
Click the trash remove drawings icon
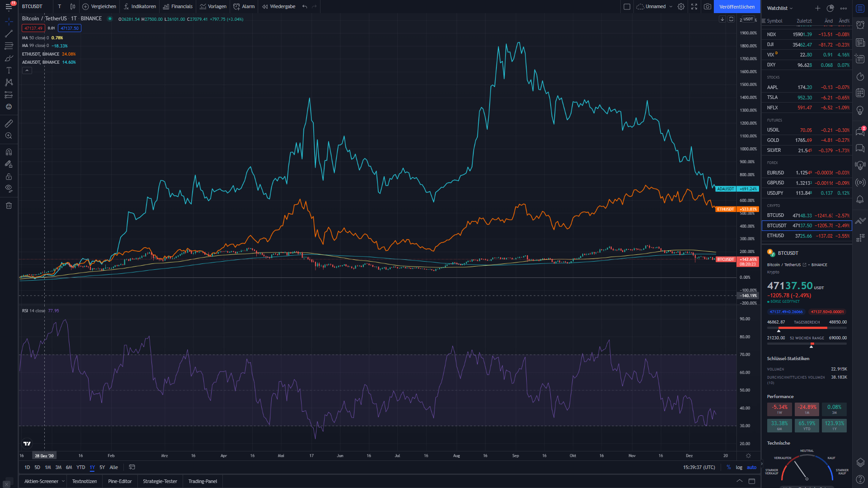[9, 206]
